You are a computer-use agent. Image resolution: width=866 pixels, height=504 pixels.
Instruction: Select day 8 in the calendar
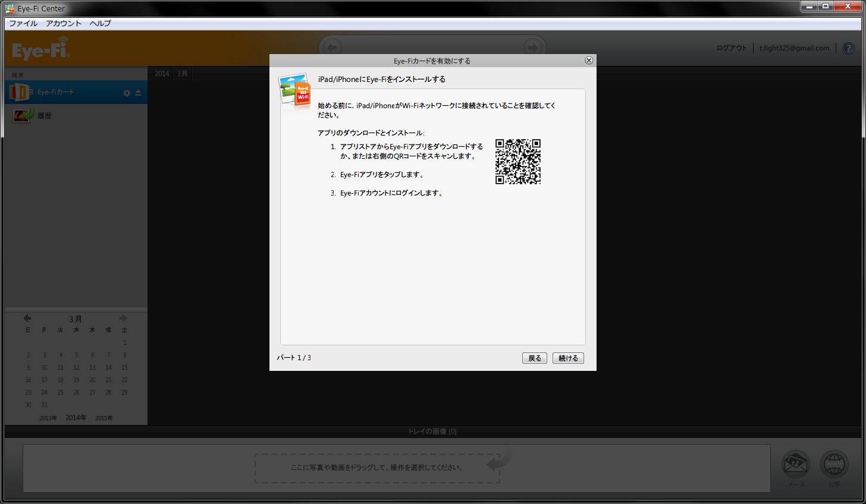(124, 355)
